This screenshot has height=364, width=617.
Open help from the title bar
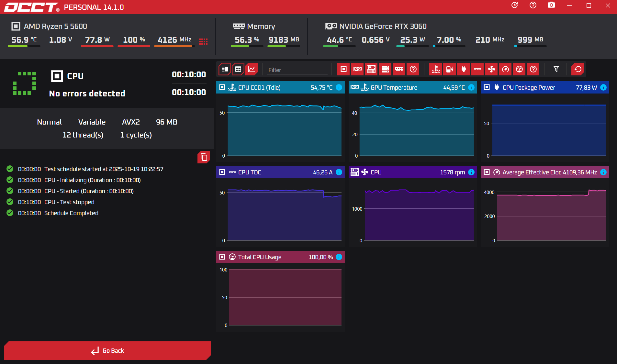coord(533,6)
